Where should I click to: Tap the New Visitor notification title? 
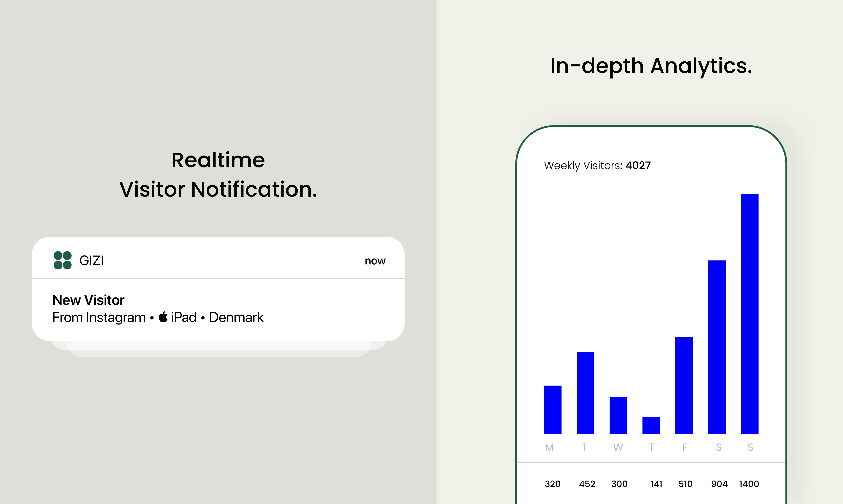[88, 300]
